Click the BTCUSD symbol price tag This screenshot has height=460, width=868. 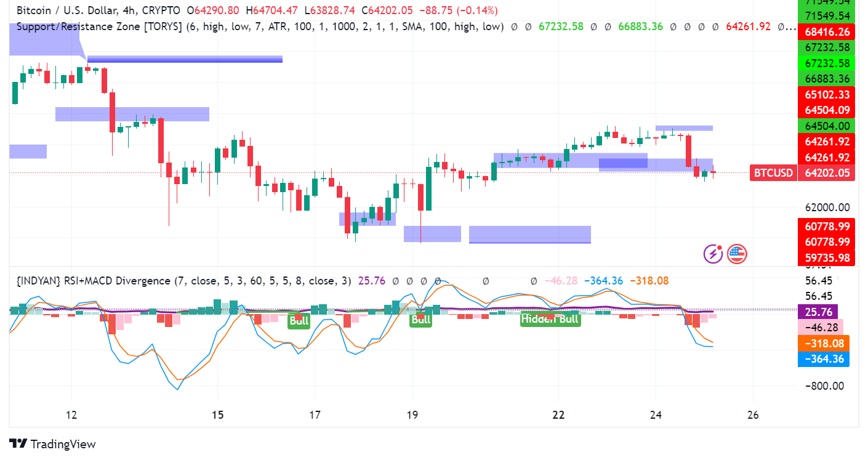point(772,173)
